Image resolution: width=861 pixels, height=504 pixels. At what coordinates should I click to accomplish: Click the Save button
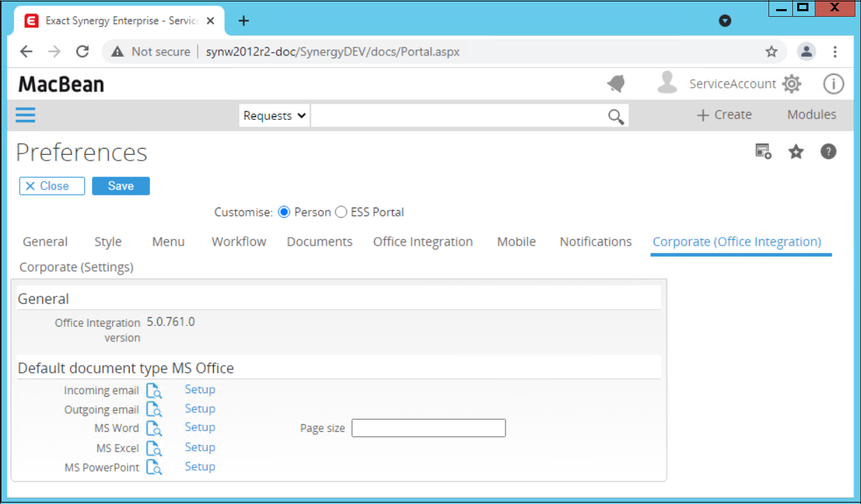[121, 186]
